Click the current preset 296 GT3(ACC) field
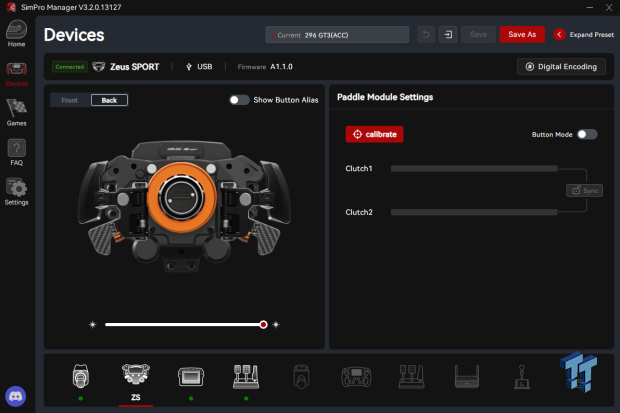The width and height of the screenshot is (620, 413). (337, 35)
